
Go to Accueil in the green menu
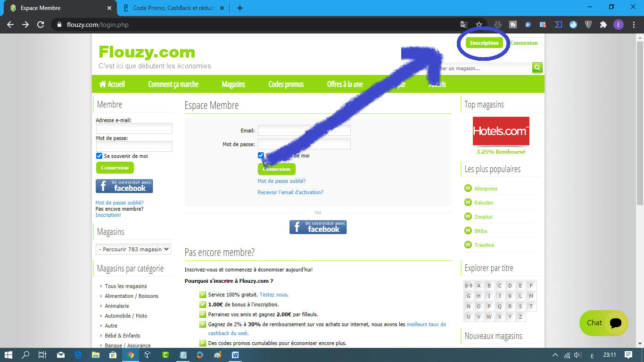pyautogui.click(x=112, y=84)
